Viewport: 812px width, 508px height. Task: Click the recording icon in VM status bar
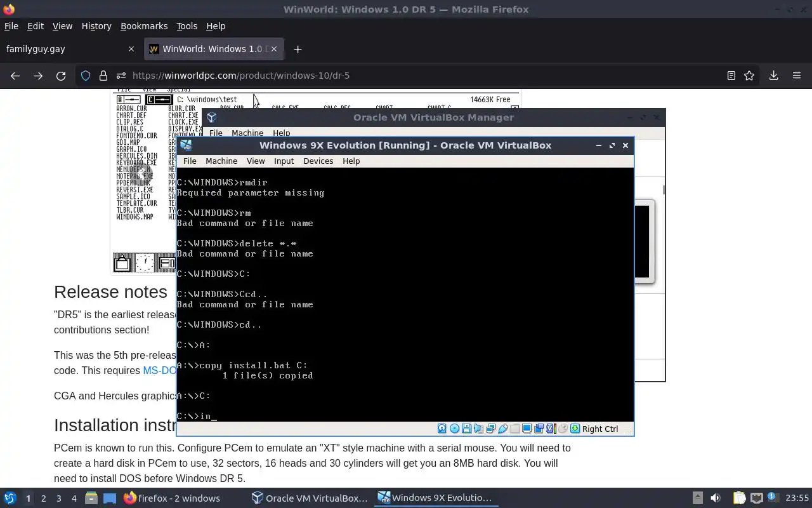(x=539, y=429)
